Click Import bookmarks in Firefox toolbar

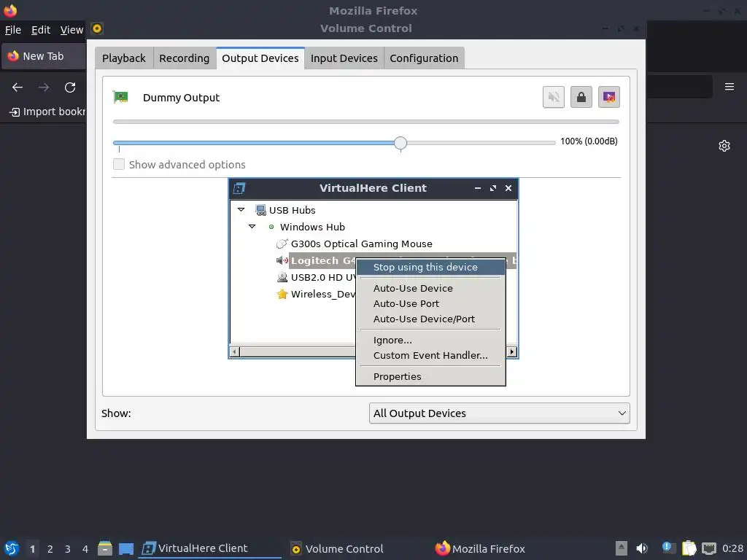pos(47,112)
